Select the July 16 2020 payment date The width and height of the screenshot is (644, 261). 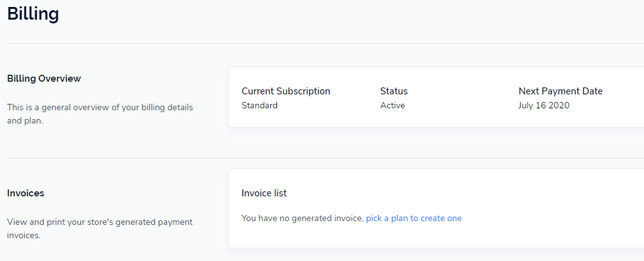click(544, 106)
